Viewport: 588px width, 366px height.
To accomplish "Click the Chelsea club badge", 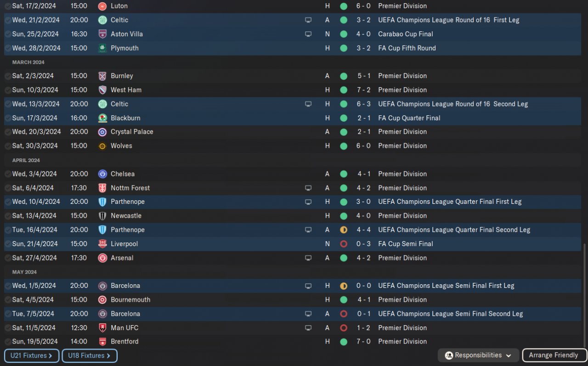I will point(102,174).
